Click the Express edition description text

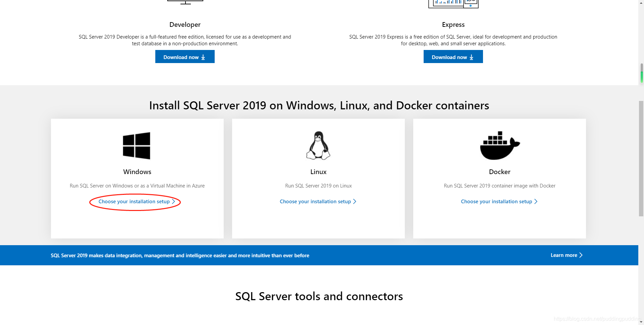453,40
